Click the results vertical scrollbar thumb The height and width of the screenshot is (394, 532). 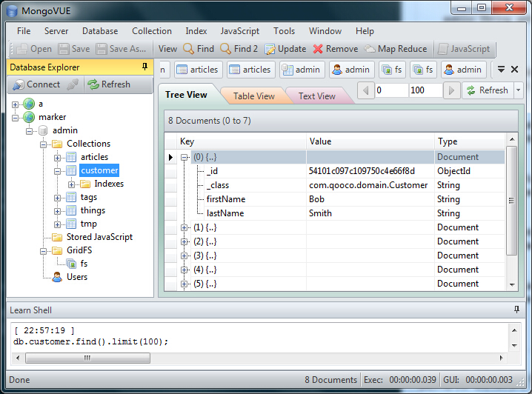(511, 201)
